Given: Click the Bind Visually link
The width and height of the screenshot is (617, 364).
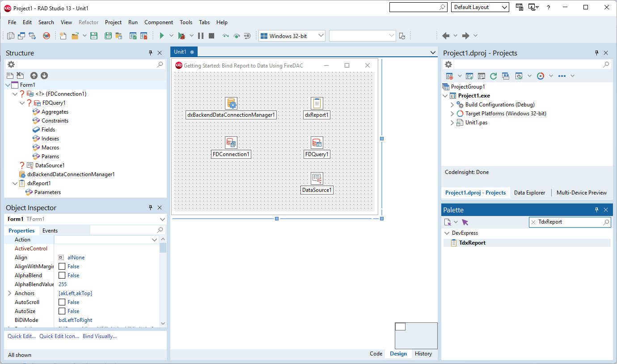Looking at the screenshot, I should coord(100,336).
